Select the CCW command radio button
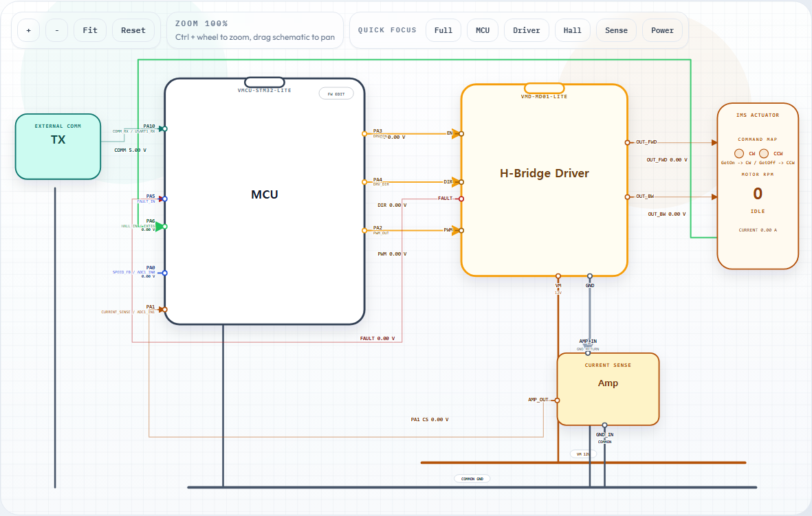The width and height of the screenshot is (812, 516). pos(764,153)
